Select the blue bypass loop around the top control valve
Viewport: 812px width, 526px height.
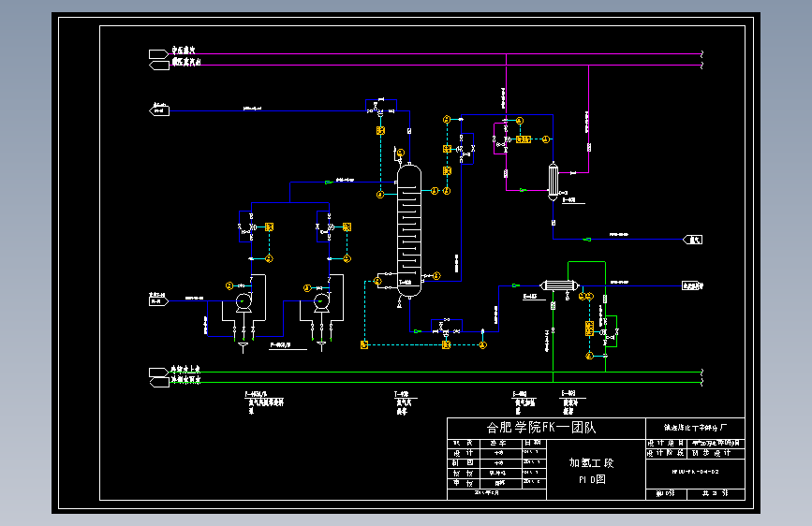[x=381, y=105]
